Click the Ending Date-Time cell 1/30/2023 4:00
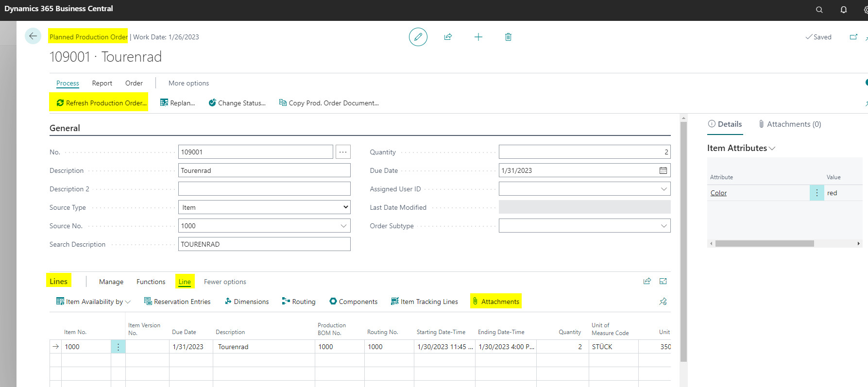Image resolution: width=868 pixels, height=387 pixels. [x=506, y=347]
